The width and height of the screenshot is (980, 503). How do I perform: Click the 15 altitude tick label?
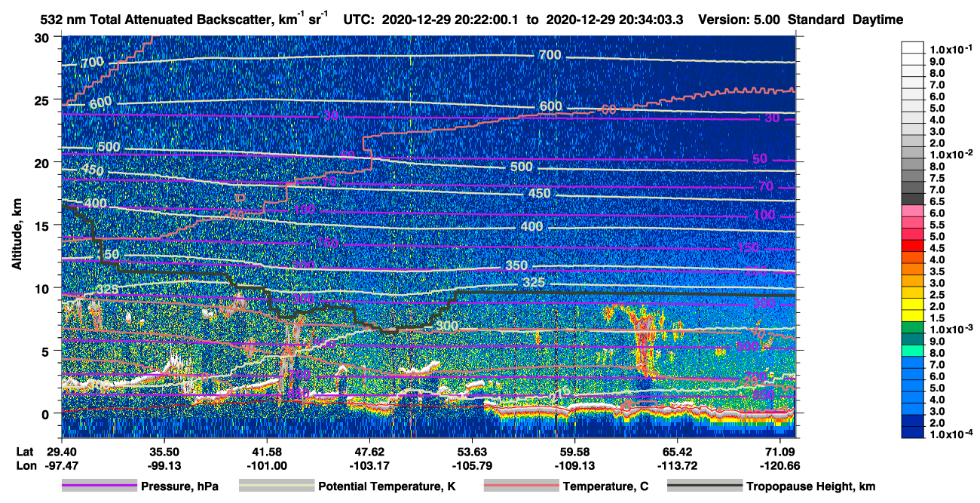point(42,225)
